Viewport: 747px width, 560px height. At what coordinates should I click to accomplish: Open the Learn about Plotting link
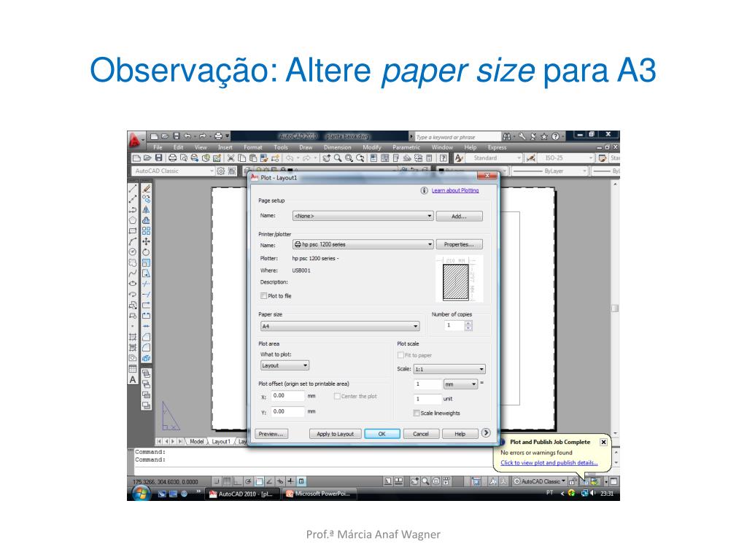pyautogui.click(x=455, y=190)
